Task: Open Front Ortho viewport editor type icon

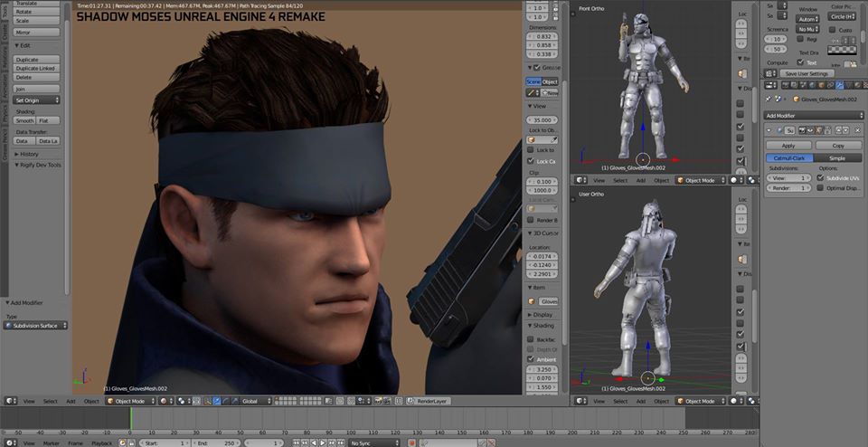Action: [x=580, y=180]
